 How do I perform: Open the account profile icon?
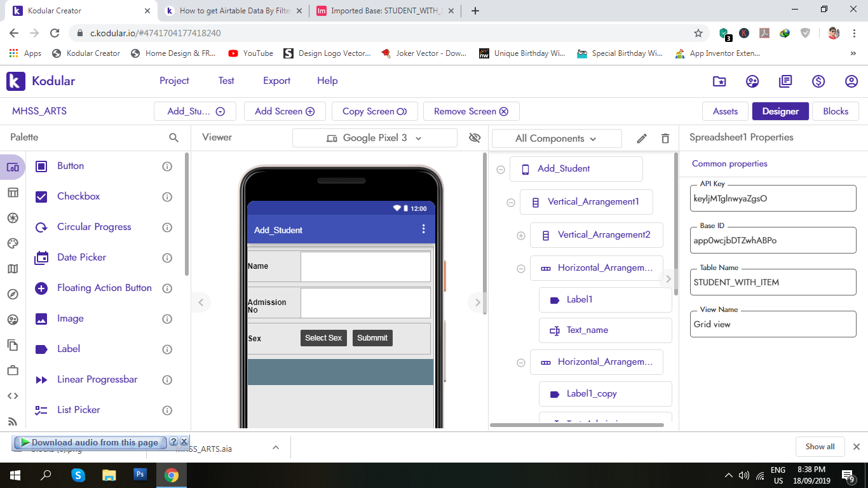[x=851, y=81]
